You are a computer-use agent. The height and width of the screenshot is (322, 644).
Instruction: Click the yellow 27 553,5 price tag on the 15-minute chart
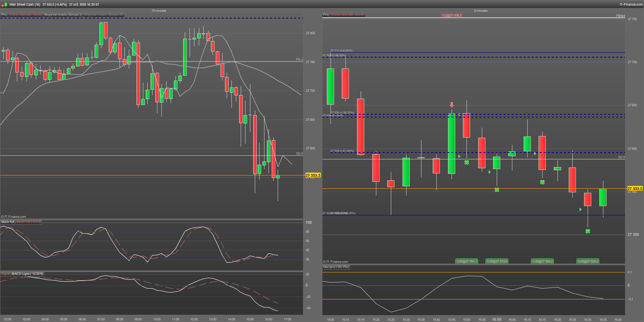(313, 175)
